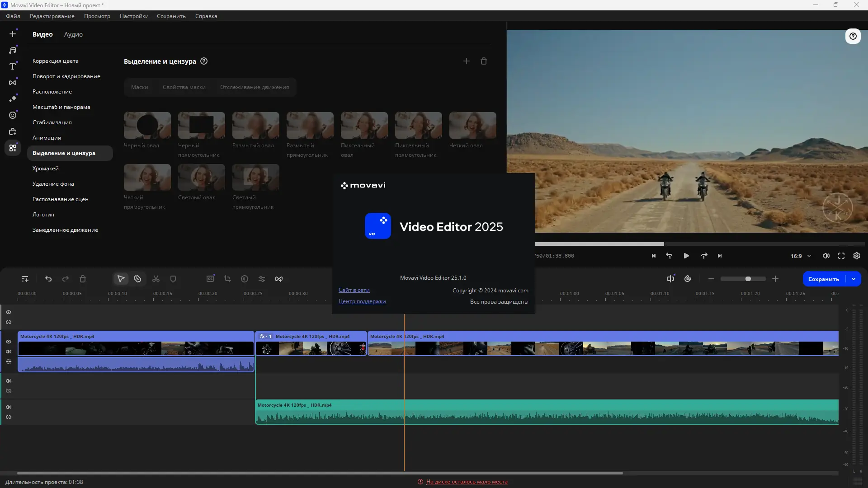Open the Transitions panel icon
This screenshot has width=868, height=488.
(13, 83)
